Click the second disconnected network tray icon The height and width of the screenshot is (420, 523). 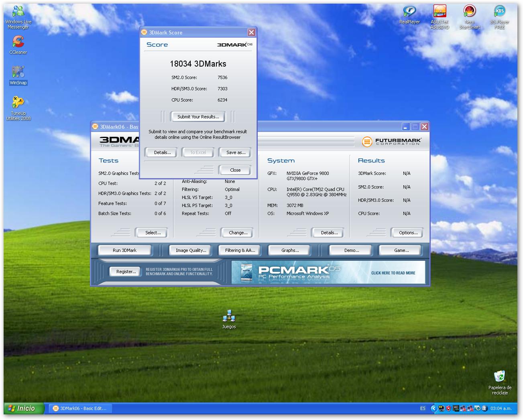(x=470, y=408)
